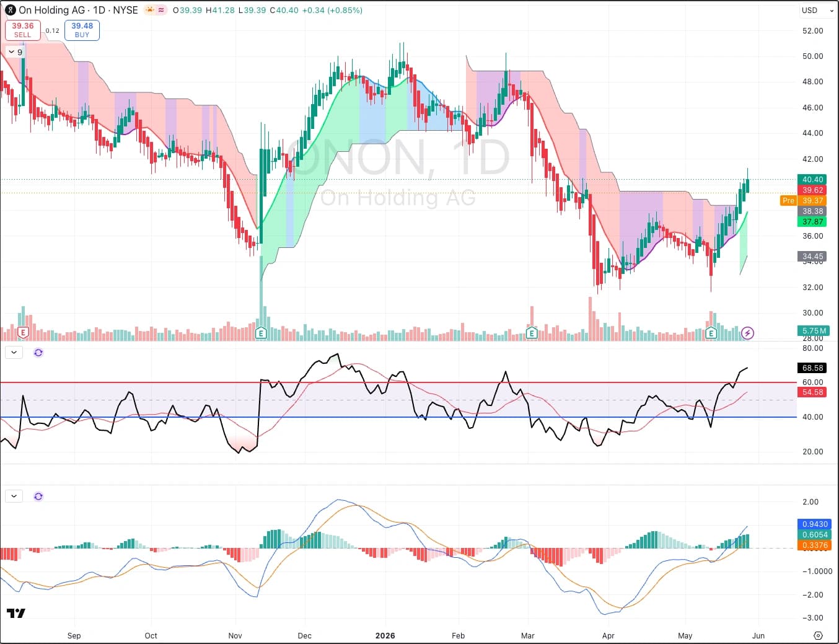Click the Jun label on the time axis
The height and width of the screenshot is (644, 839).
(x=758, y=635)
